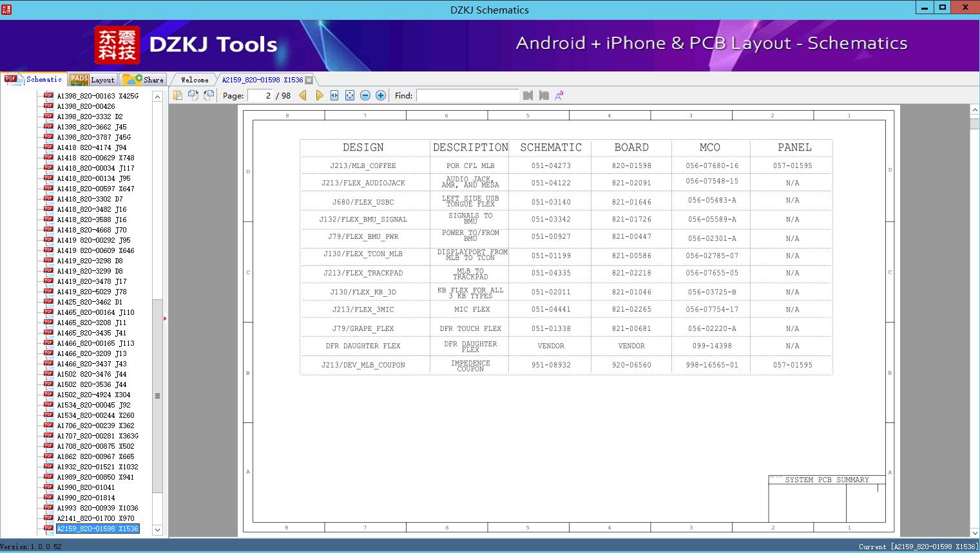980x553 pixels.
Task: Select highlighted A2159_820-01598 X1536 entry
Action: coord(97,529)
